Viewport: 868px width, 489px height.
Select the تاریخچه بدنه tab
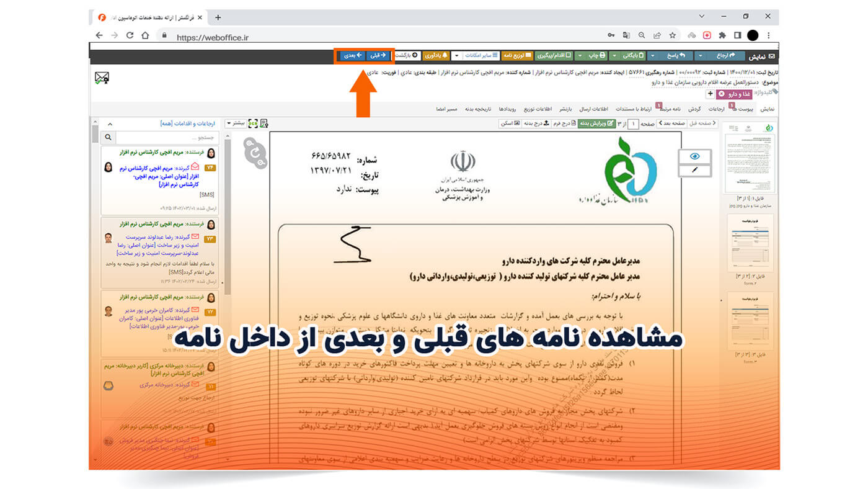point(478,109)
